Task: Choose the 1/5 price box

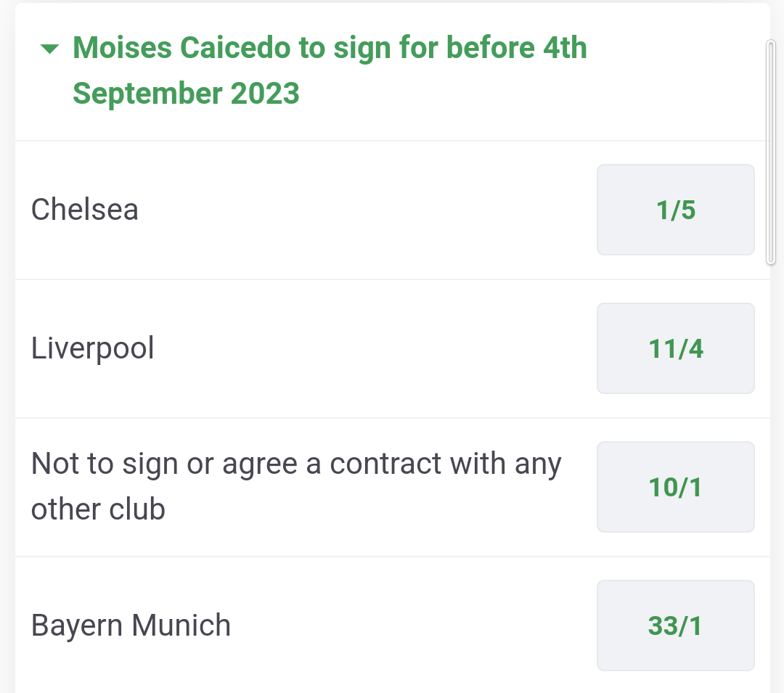Action: pos(676,210)
